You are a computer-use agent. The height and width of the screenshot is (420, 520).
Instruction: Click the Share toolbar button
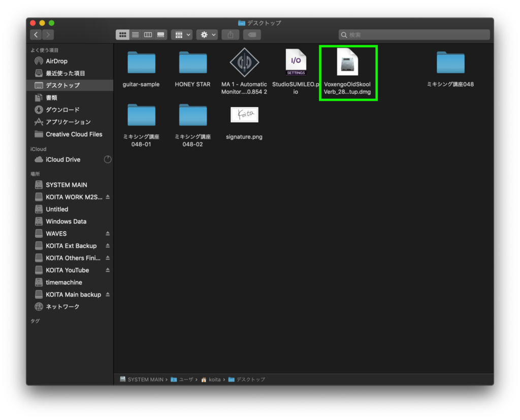[x=230, y=35]
